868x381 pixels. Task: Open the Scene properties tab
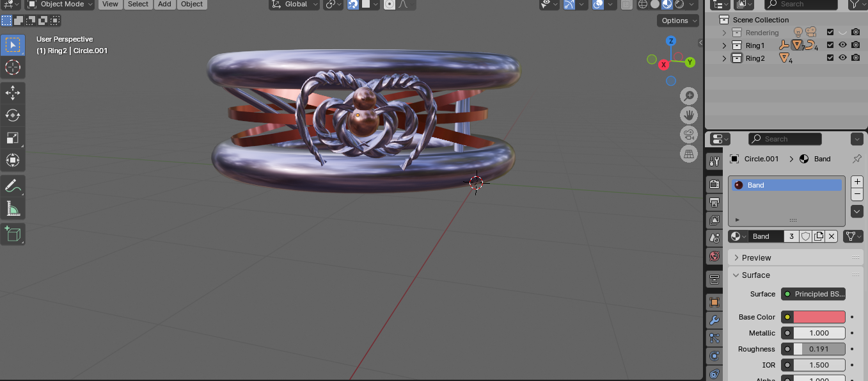coord(714,238)
